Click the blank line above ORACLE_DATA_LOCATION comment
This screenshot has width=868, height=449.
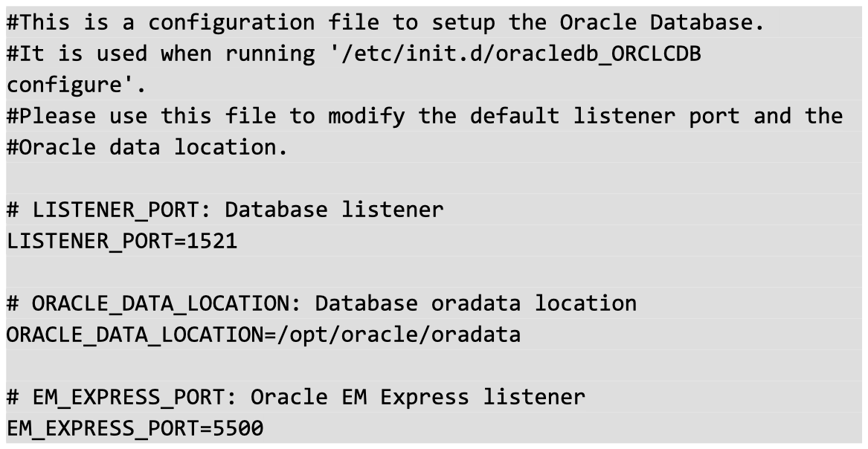point(434,272)
